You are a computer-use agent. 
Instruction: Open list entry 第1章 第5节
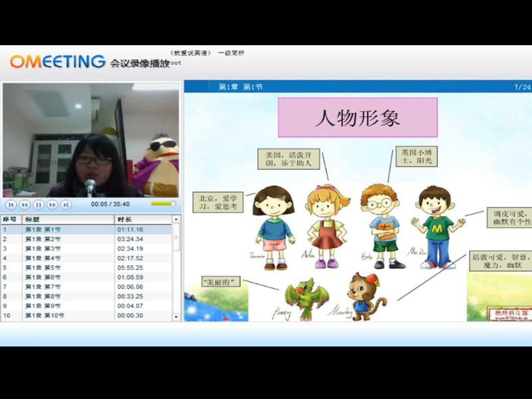(43, 268)
